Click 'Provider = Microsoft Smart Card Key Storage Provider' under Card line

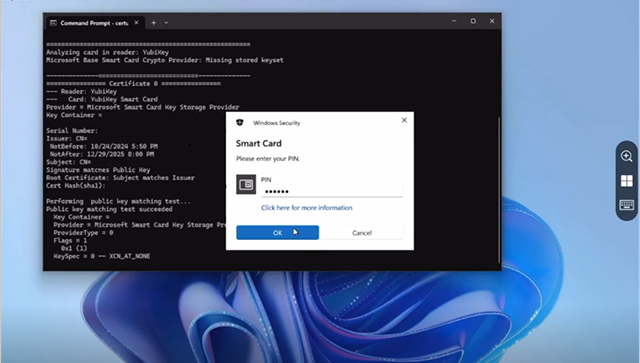coord(143,107)
